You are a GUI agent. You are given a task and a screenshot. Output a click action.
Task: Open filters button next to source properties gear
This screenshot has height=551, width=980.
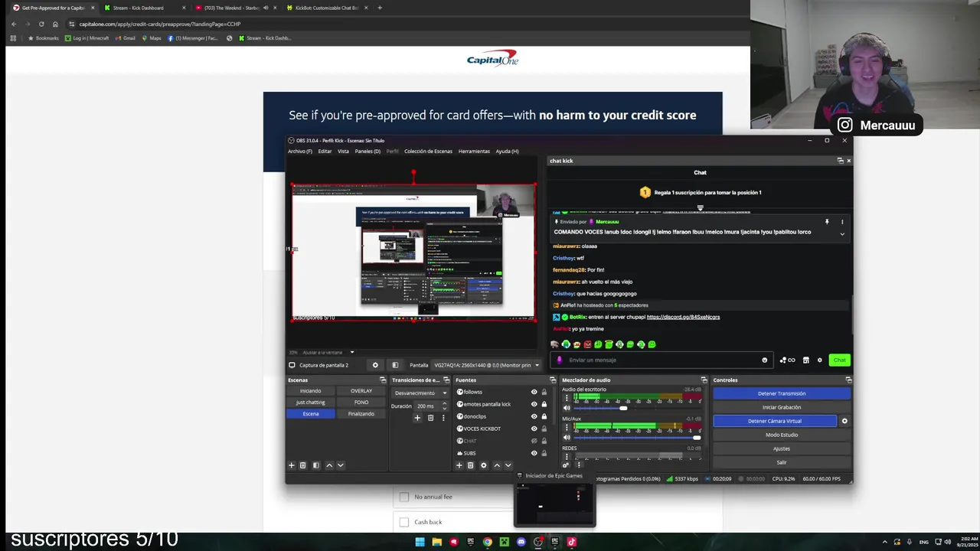(395, 365)
